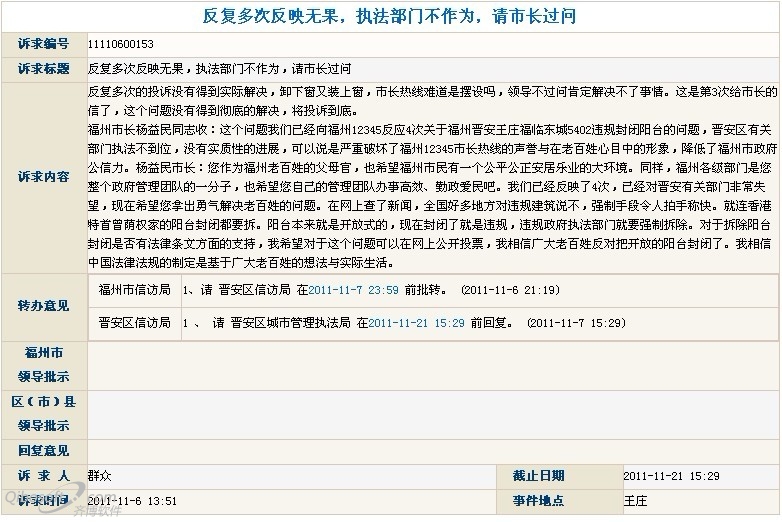
Task: Click the 福州市信访局 cell
Action: (x=133, y=290)
